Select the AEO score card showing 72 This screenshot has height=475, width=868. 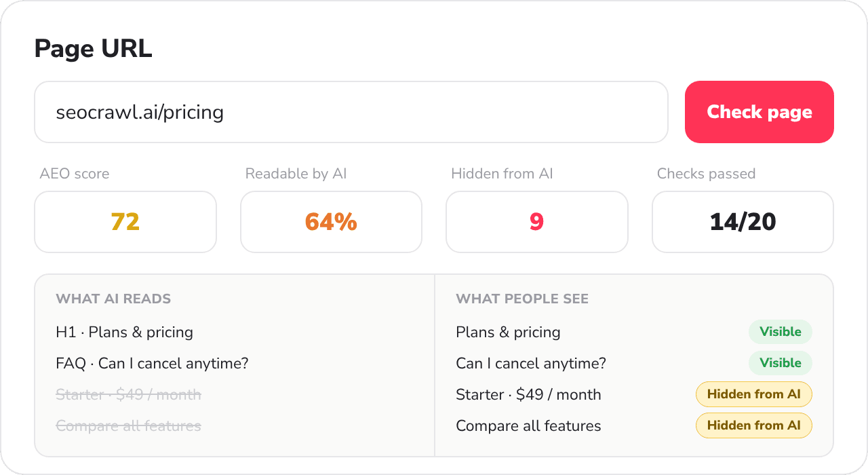(x=125, y=222)
